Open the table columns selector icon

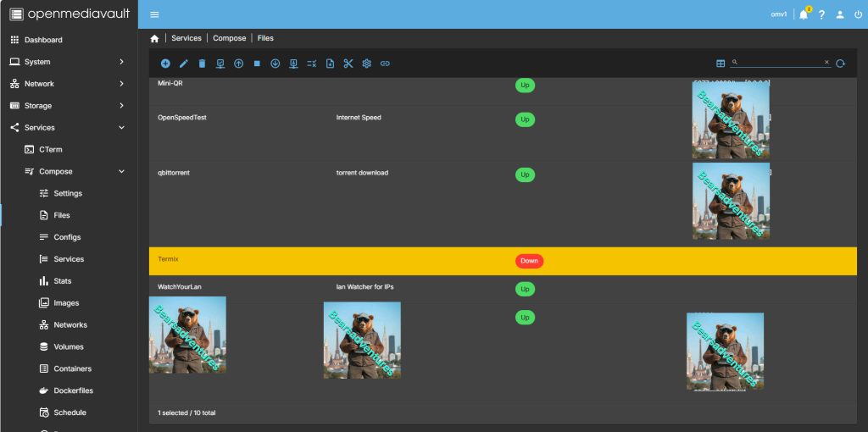click(x=721, y=64)
